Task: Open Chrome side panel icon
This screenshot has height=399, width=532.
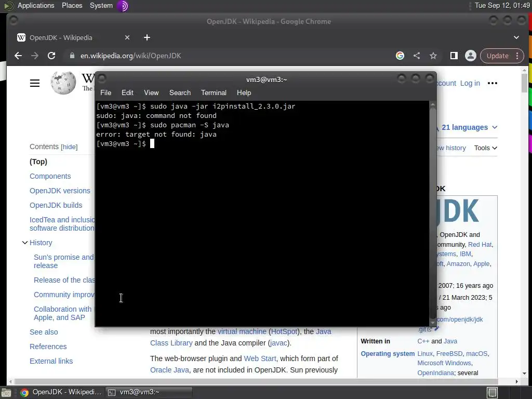Action: click(x=454, y=56)
